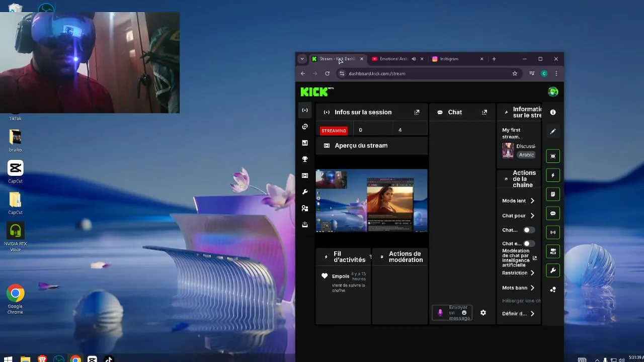The height and width of the screenshot is (362, 644).
Task: Switch to Stream - Kick Dashboard tab
Action: [337, 59]
